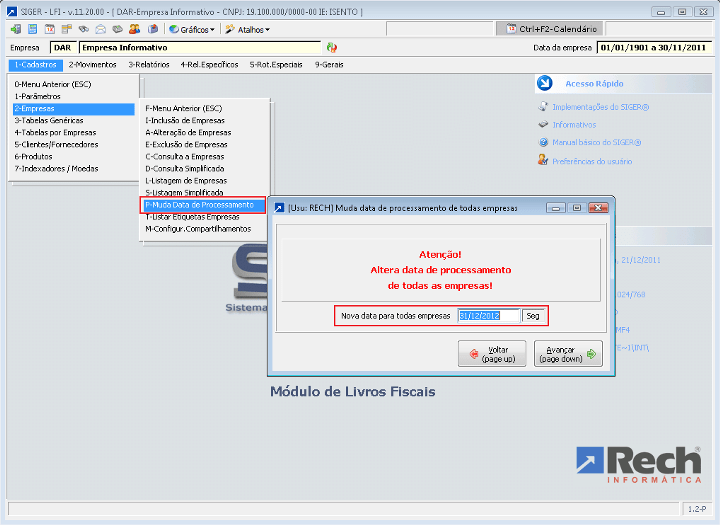Click the yellow notes toolbar icon

[67, 29]
